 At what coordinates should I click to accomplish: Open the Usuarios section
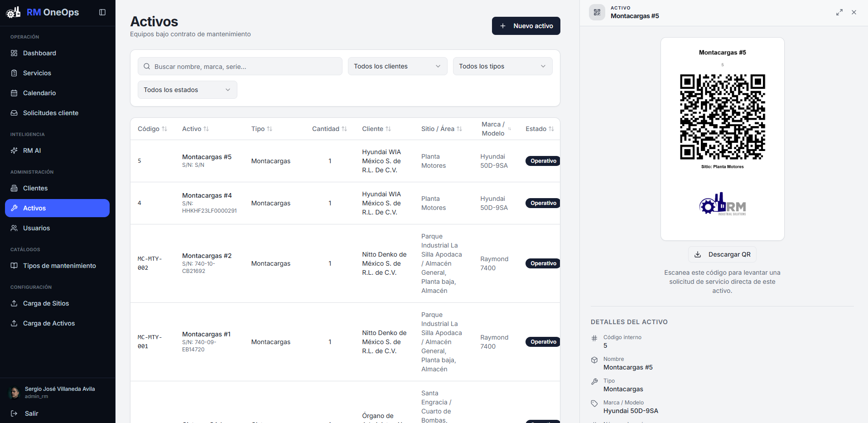57,228
